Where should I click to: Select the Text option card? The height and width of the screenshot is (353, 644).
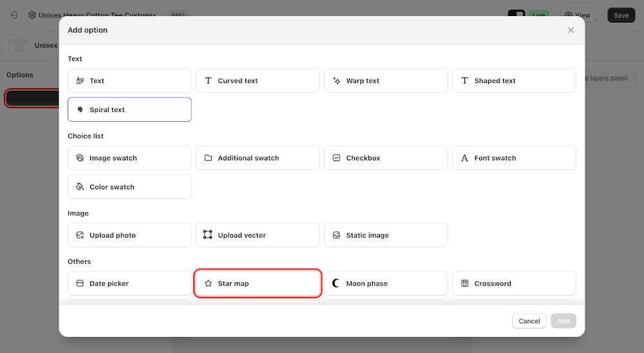tap(129, 81)
